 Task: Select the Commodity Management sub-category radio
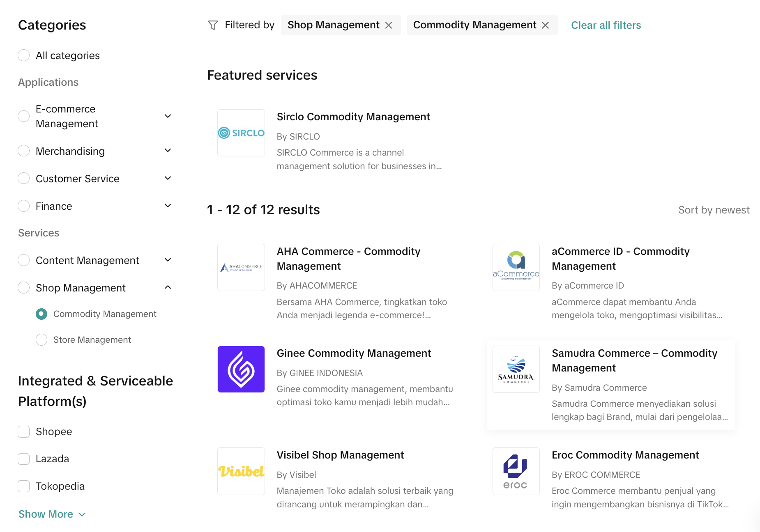tap(41, 314)
